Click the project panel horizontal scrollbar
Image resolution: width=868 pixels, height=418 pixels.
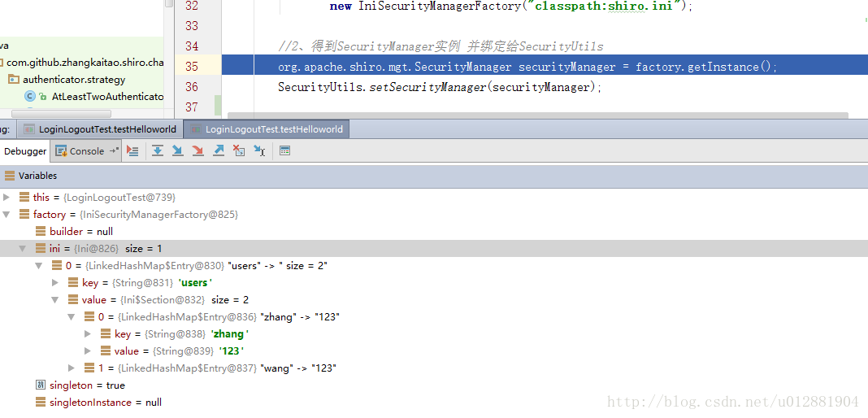pos(61,114)
